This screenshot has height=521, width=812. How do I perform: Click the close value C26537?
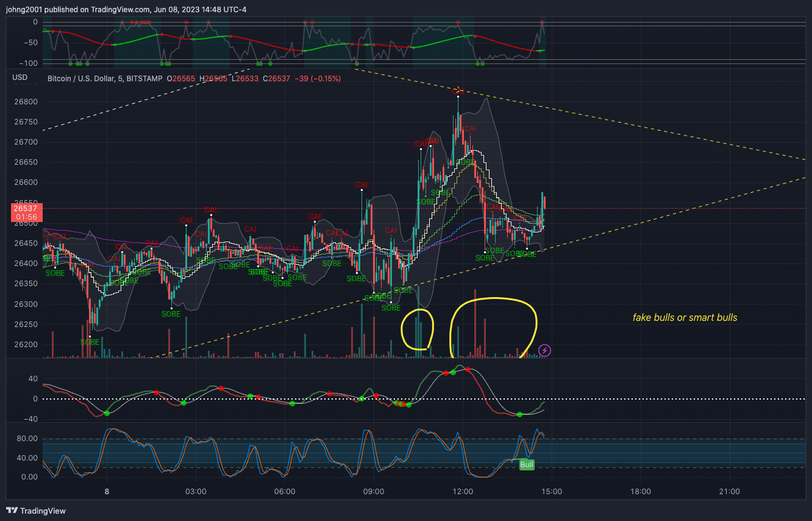(x=277, y=78)
